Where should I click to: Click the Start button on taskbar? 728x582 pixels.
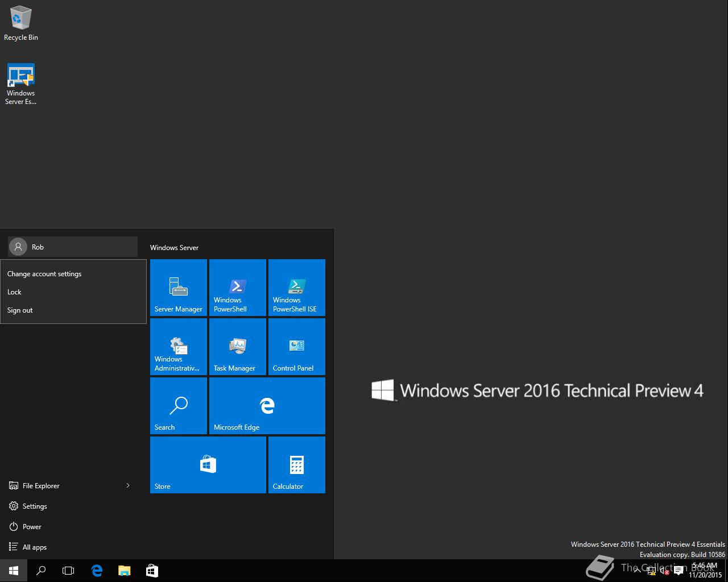(14, 571)
